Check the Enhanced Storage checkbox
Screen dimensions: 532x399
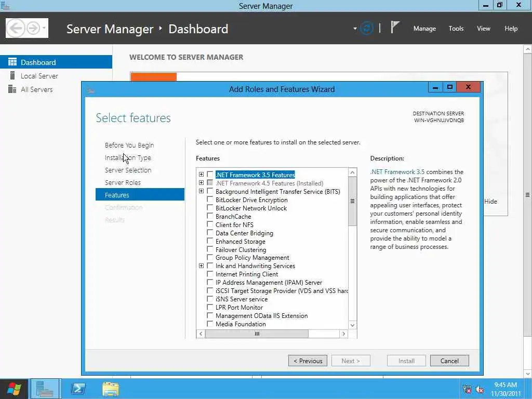210,241
